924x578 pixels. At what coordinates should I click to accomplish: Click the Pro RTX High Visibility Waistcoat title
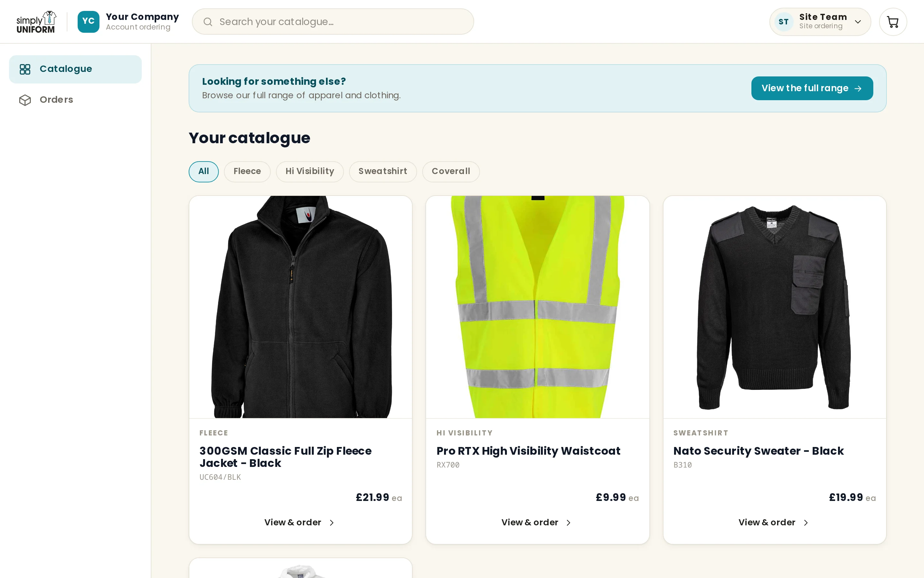point(528,451)
